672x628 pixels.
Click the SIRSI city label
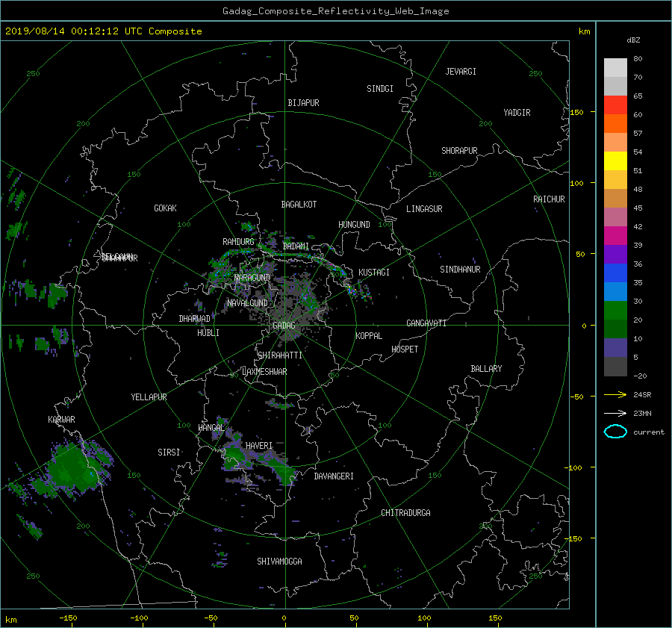click(169, 453)
